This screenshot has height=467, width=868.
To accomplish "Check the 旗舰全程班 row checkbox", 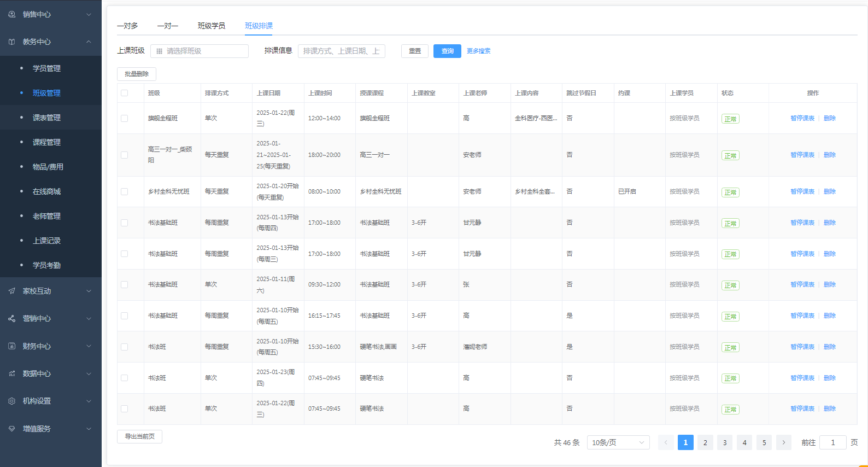I will pos(125,118).
